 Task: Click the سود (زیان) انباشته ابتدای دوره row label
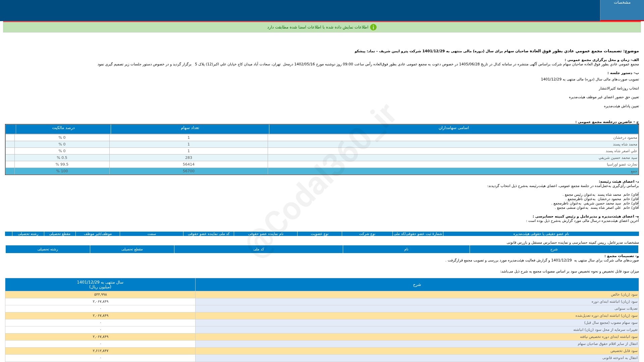(x=614, y=302)
